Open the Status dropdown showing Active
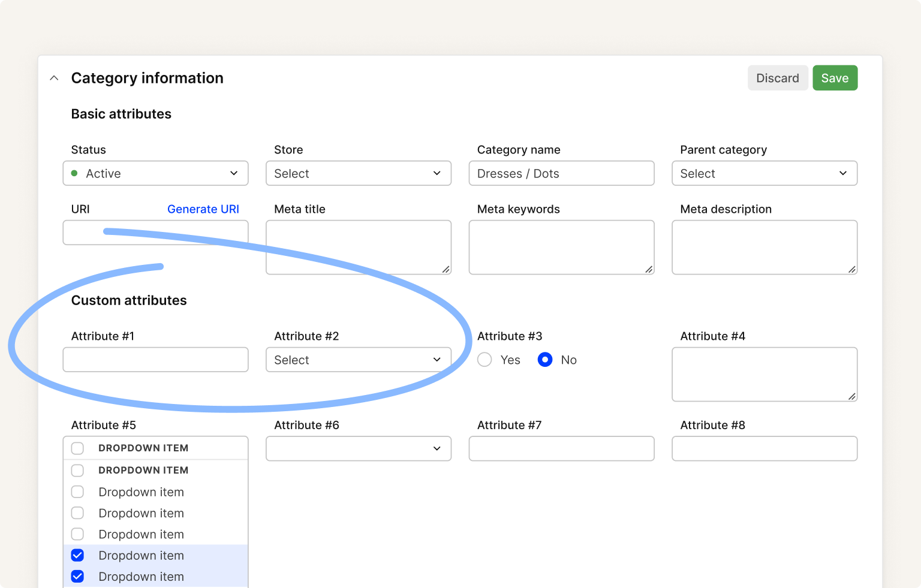Viewport: 921px width, 588px height. [155, 173]
